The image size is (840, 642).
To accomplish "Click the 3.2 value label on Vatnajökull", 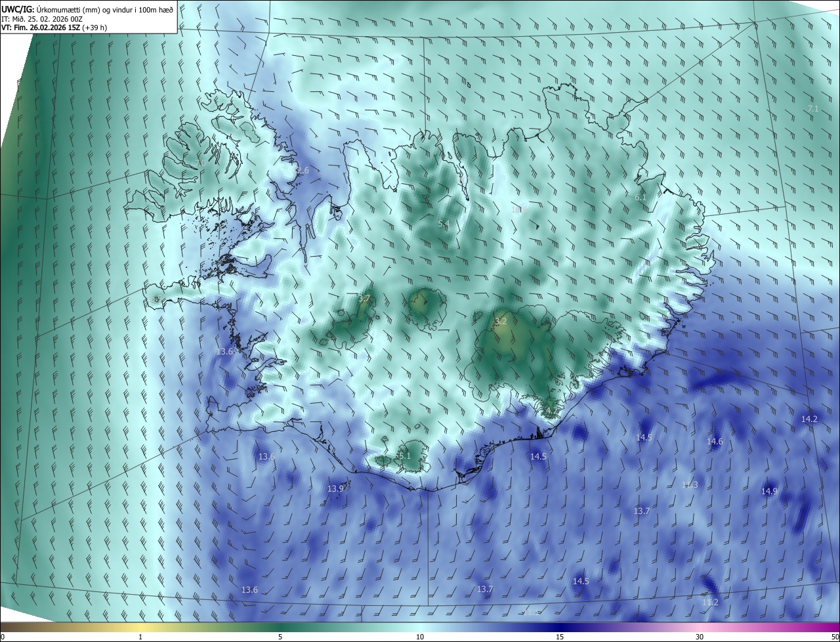I will [501, 322].
